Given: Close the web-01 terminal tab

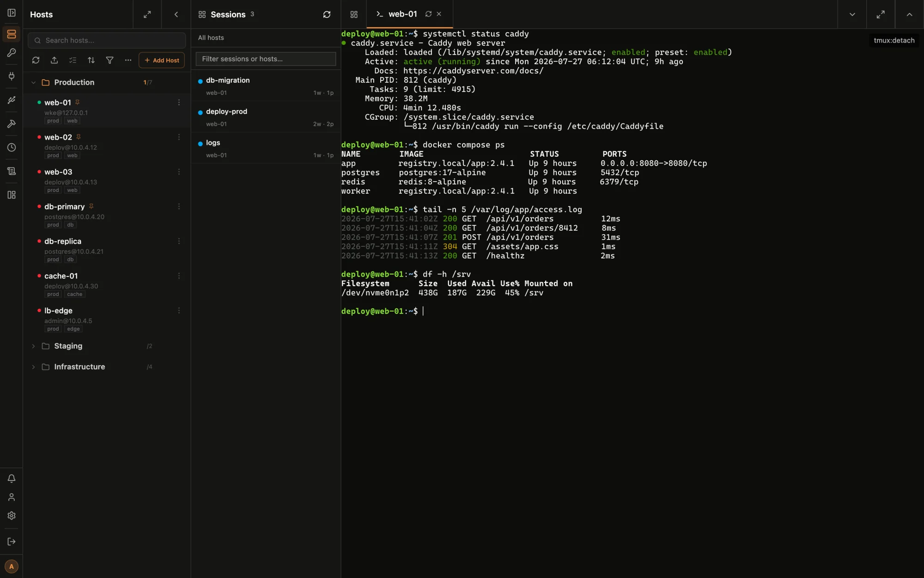Looking at the screenshot, I should click(x=439, y=14).
